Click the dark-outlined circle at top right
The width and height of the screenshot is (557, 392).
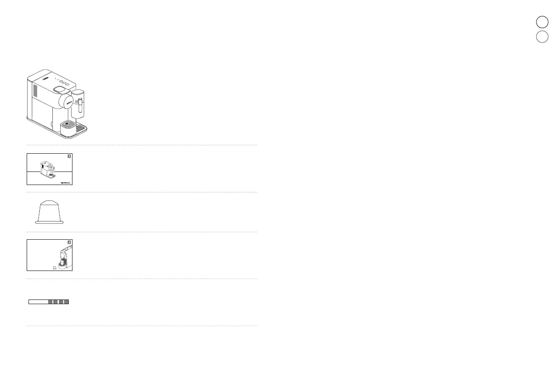[x=542, y=22]
